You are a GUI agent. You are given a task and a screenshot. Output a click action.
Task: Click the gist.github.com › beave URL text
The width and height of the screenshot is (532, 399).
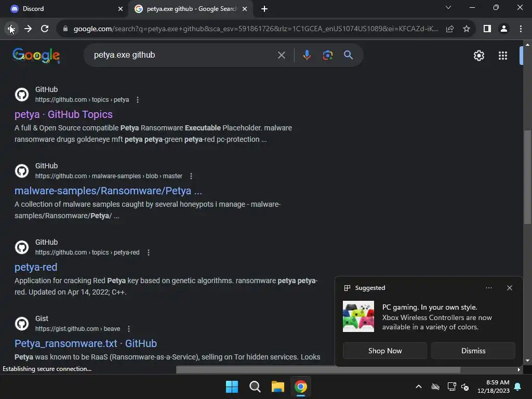pos(78,329)
